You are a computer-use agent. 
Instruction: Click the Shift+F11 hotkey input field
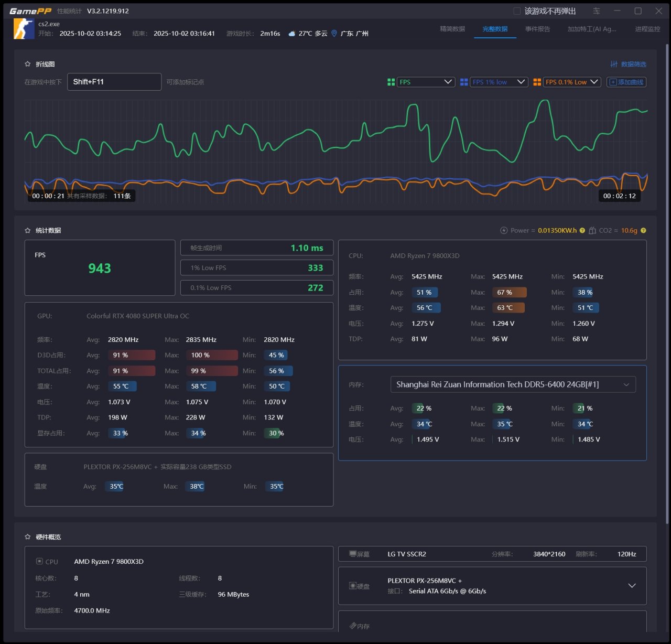pyautogui.click(x=114, y=82)
